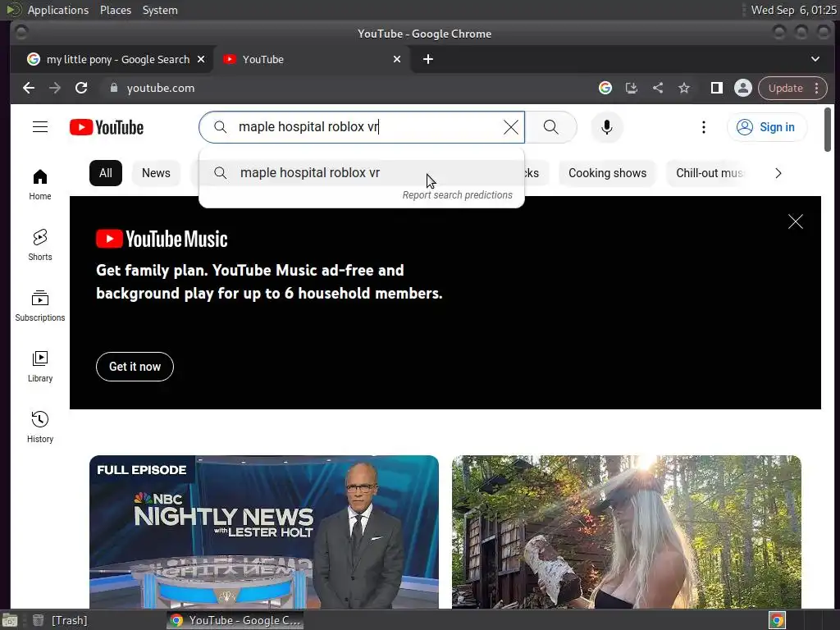Click the YouTube logo
This screenshot has width=840, height=630.
click(107, 127)
